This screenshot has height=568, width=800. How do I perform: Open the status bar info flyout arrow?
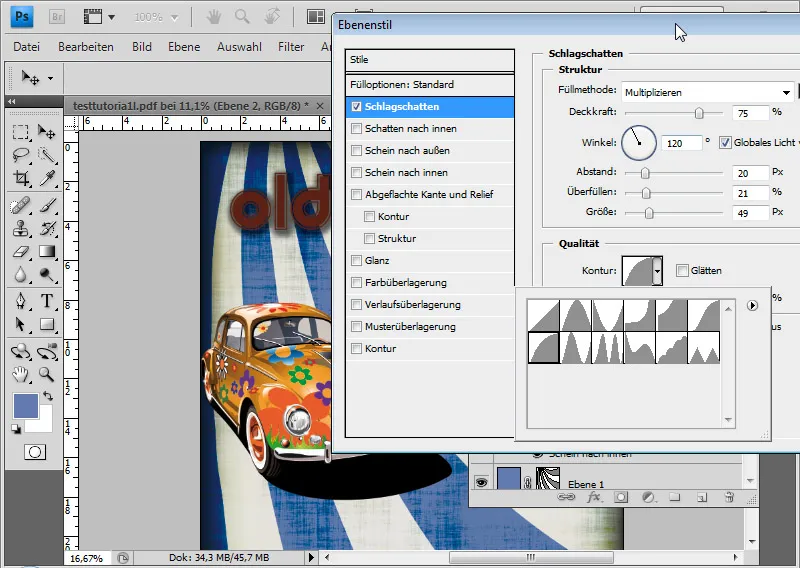click(x=311, y=557)
